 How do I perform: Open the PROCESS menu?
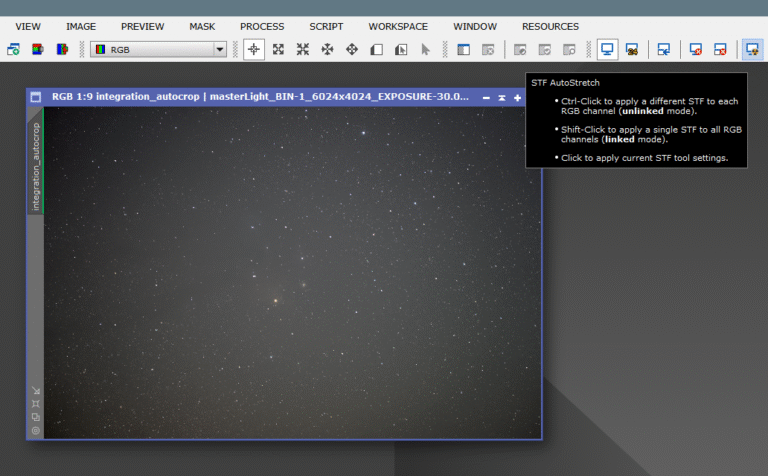coord(262,27)
